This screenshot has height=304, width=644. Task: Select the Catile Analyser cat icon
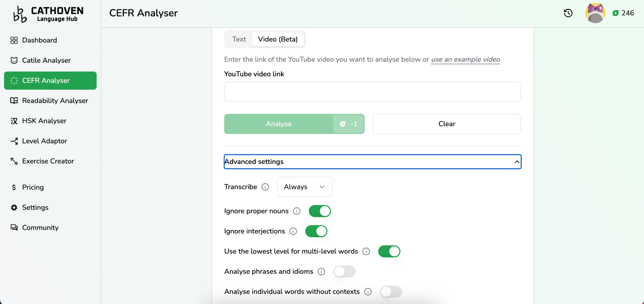14,60
